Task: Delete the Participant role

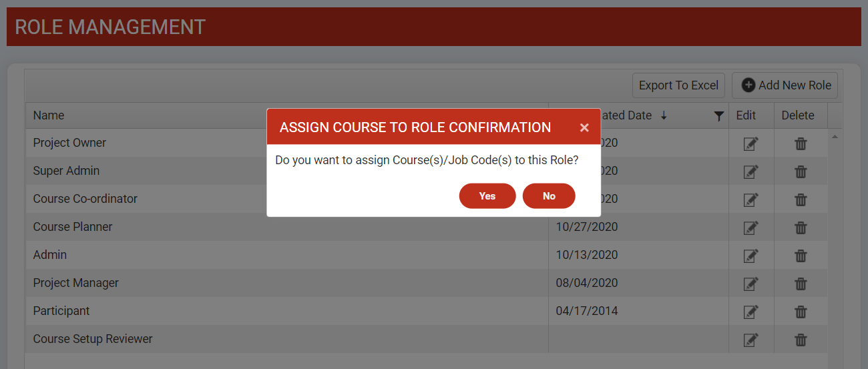Action: [x=801, y=312]
